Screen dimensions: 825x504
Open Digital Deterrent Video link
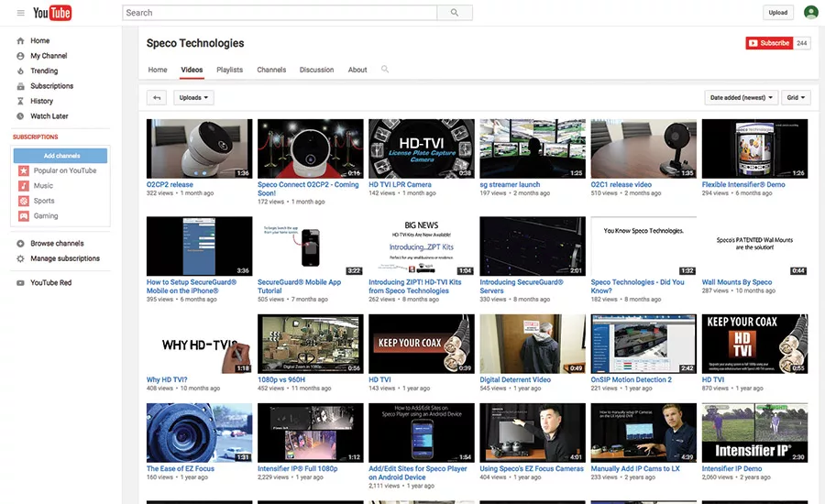pyautogui.click(x=515, y=380)
